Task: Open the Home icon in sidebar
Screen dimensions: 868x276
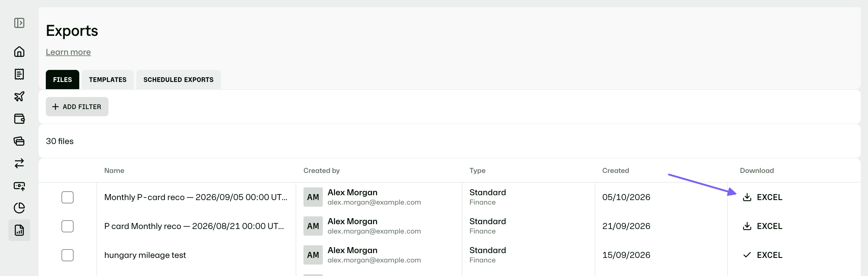Action: pos(19,52)
